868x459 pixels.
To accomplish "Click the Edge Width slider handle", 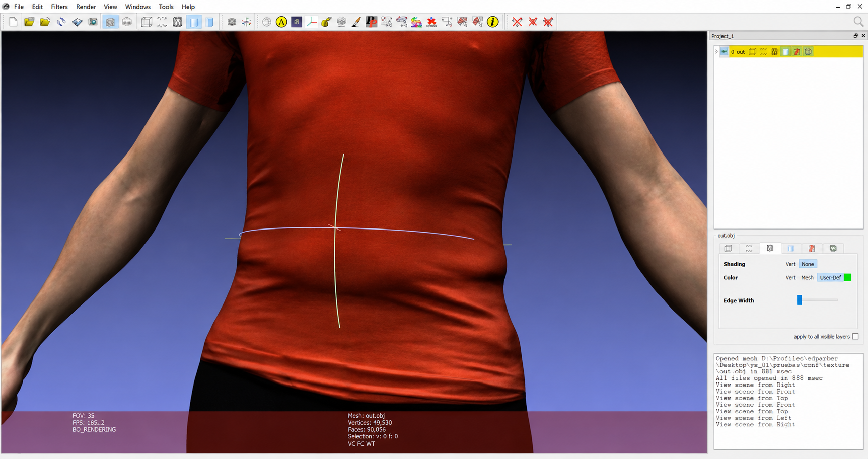I will click(x=799, y=300).
